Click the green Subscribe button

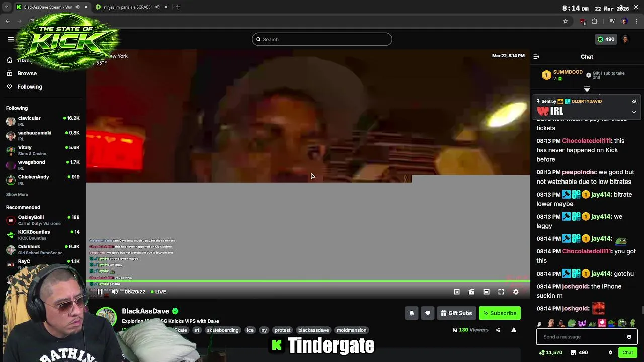point(500,313)
